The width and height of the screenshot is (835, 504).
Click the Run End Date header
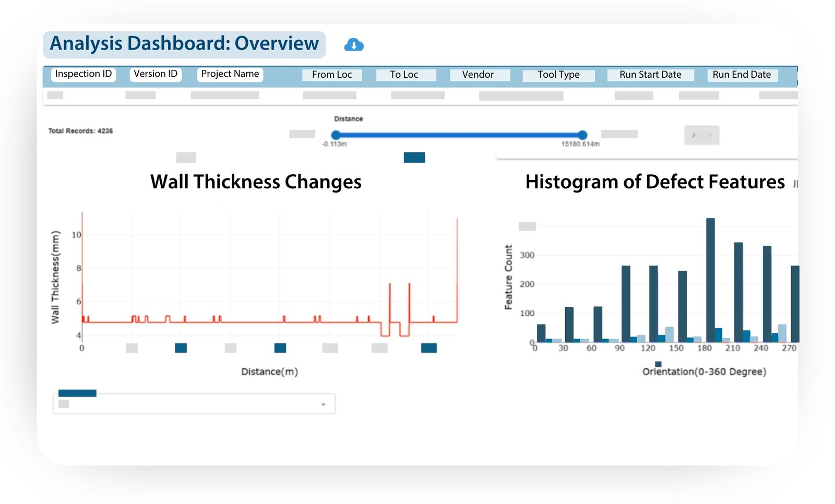[x=742, y=75]
